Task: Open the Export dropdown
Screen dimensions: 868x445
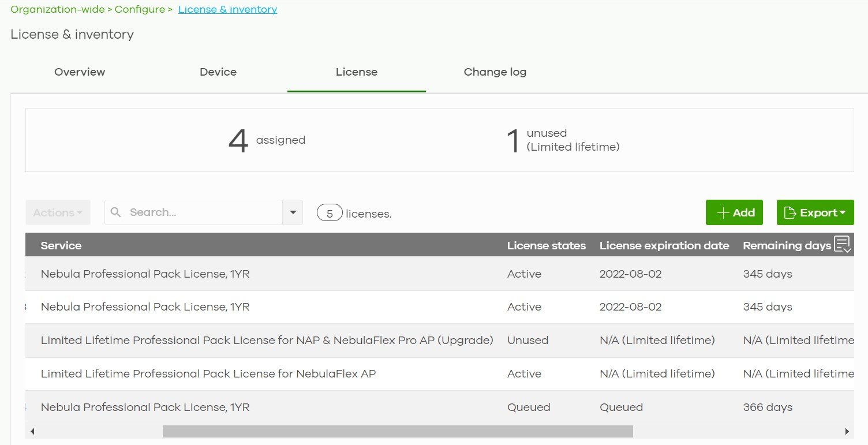Action: (x=815, y=212)
